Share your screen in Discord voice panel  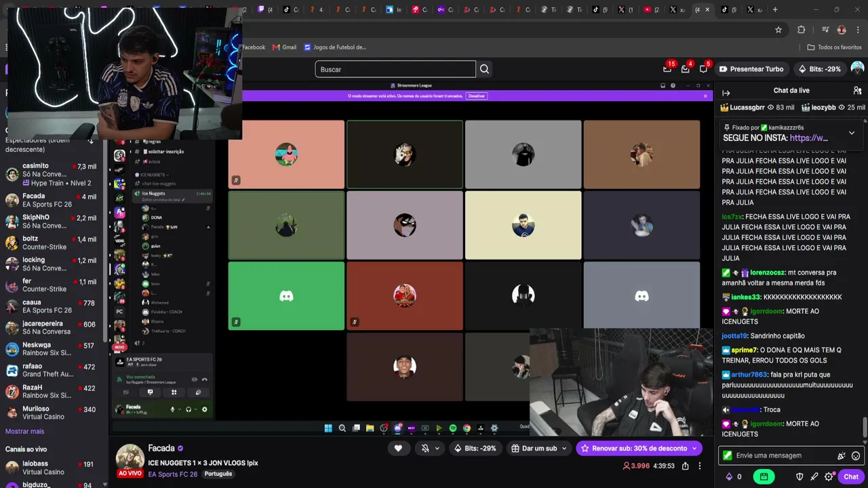150,392
